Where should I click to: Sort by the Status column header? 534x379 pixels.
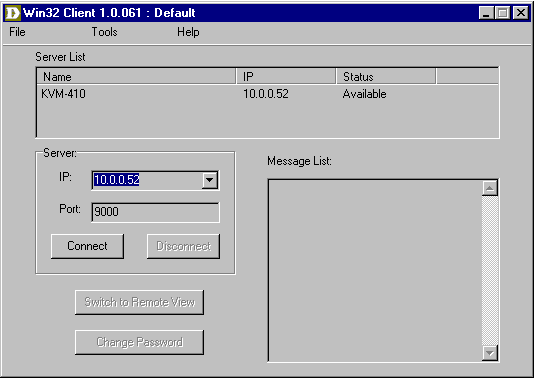[x=386, y=77]
